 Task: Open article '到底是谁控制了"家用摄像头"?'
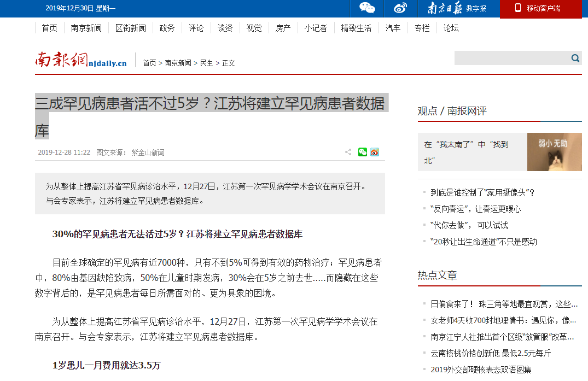(482, 192)
